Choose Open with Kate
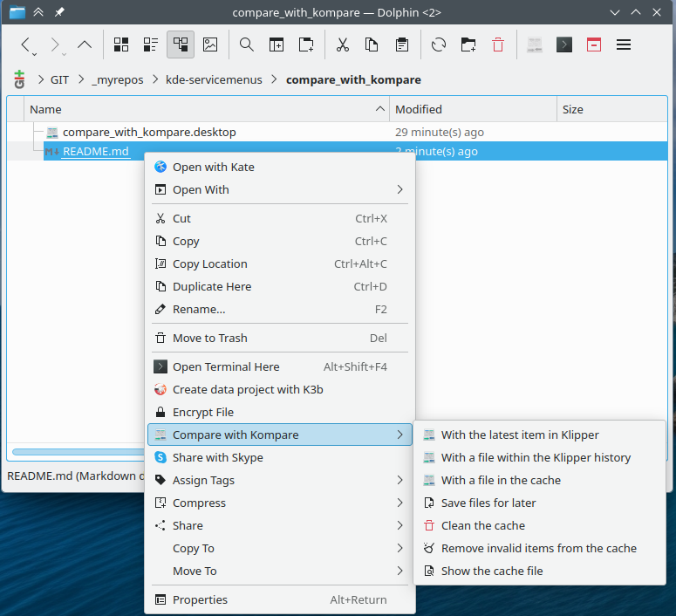676x616 pixels. 279,167
